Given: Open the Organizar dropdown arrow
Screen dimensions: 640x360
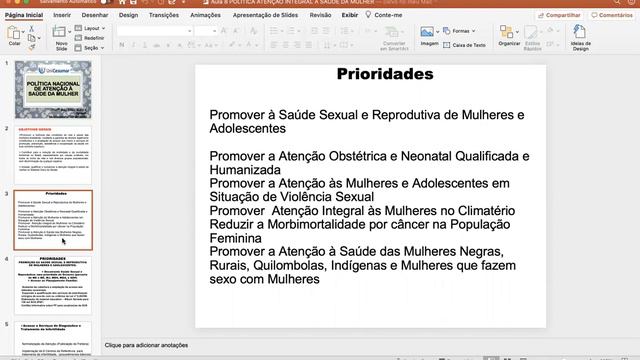Looking at the screenshot, I should (517, 32).
